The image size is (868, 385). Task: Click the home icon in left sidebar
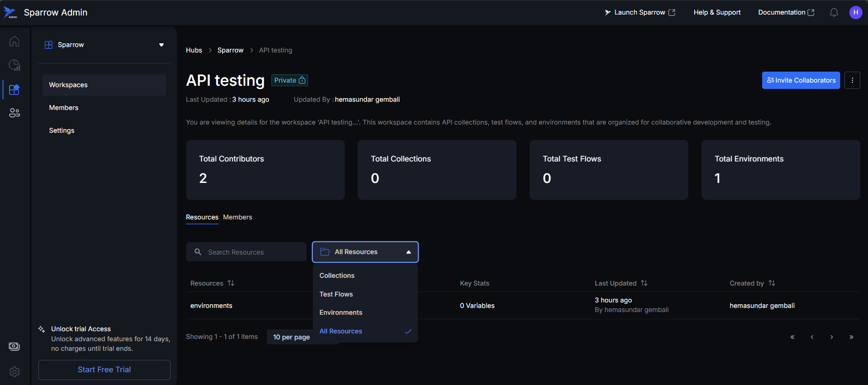pos(14,42)
